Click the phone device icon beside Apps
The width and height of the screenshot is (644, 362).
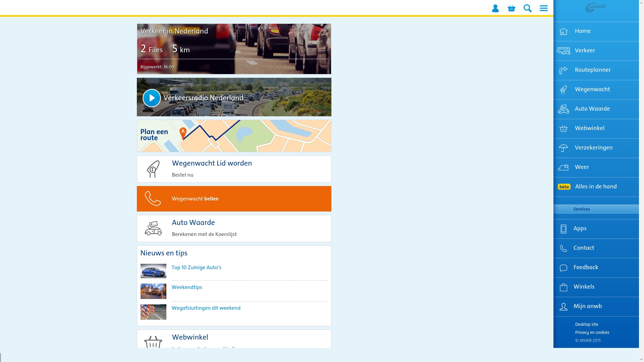[563, 229]
